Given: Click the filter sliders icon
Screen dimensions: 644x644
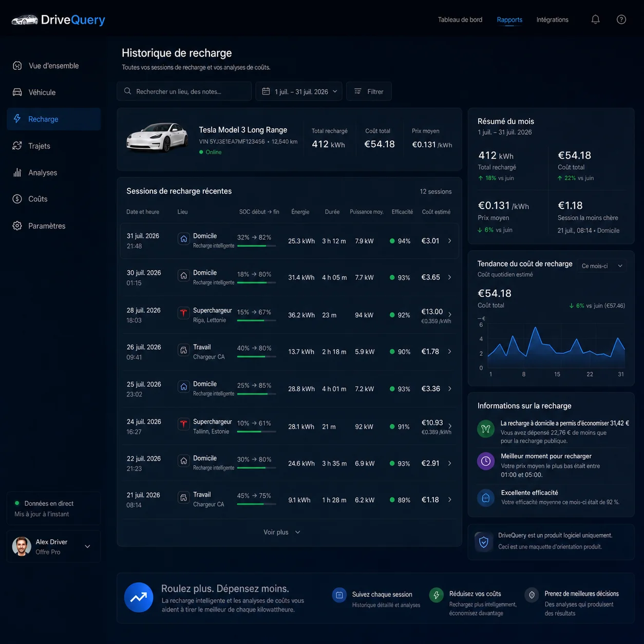Looking at the screenshot, I should coord(357,91).
